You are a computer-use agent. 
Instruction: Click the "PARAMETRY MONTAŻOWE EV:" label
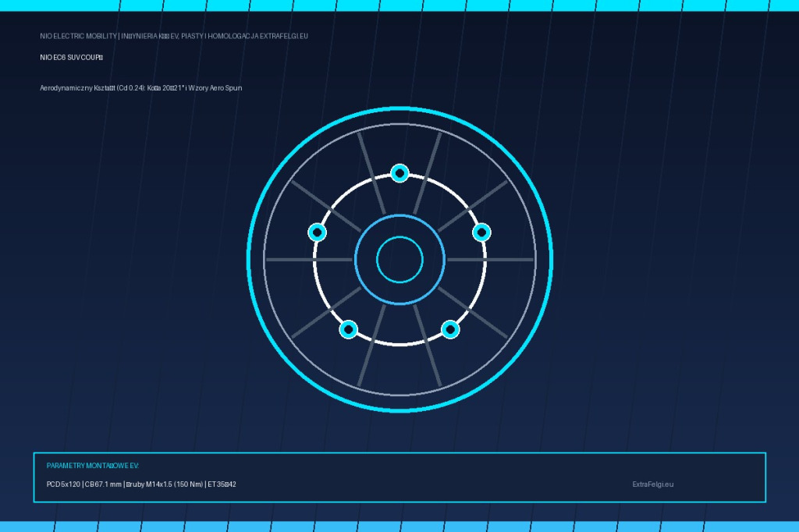tap(93, 466)
